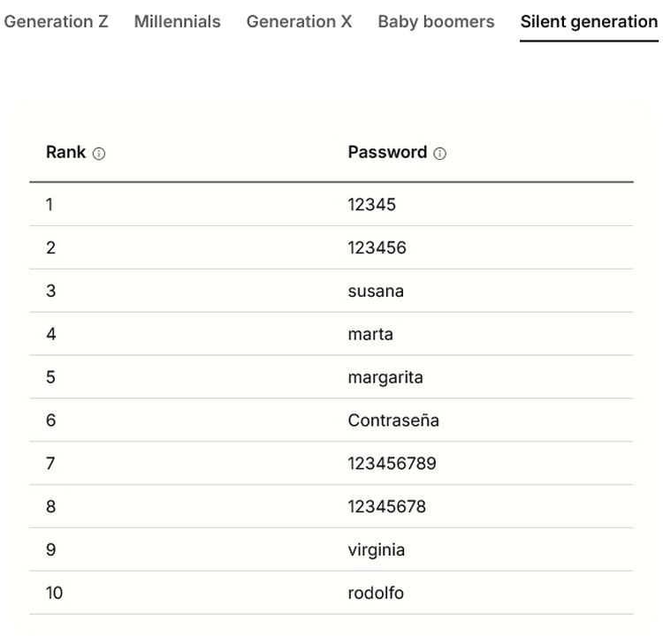Viewport: 663px width, 644px height.
Task: Click the Rank column header
Action: tap(65, 152)
